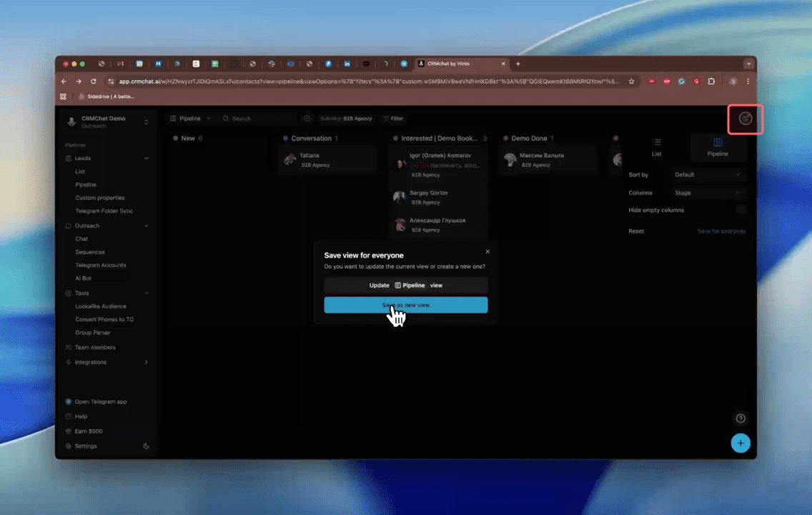812x515 pixels.
Task: Switch to the LinkedIn pinned tab
Action: pyautogui.click(x=347, y=64)
